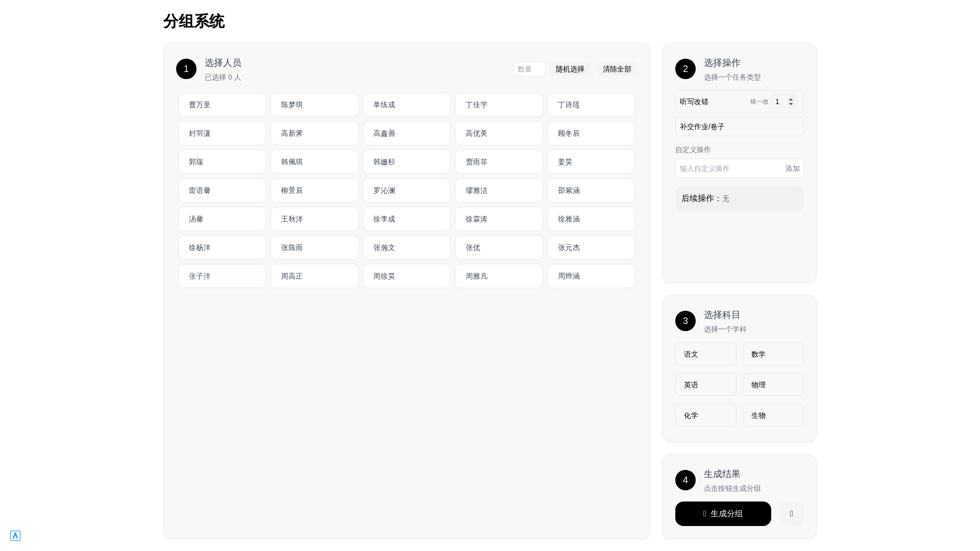Click the 周烨涵 name card
Image resolution: width=980 pixels, height=551 pixels.
tap(591, 276)
